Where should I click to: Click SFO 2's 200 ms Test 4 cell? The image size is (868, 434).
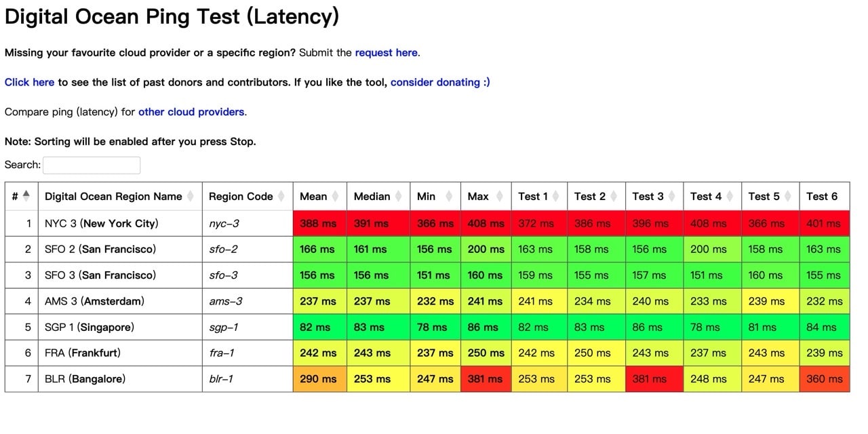pyautogui.click(x=712, y=249)
